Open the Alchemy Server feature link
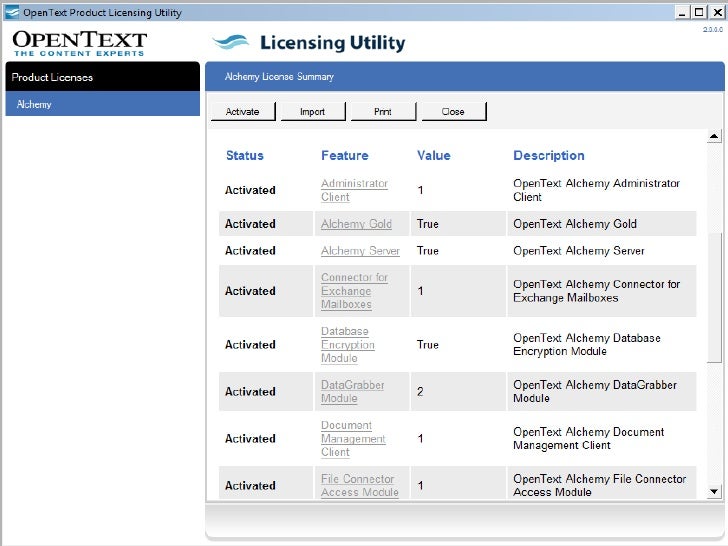 (x=360, y=251)
